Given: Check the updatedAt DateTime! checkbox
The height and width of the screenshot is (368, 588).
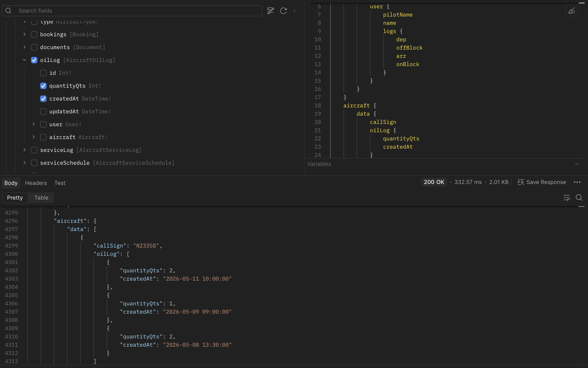Looking at the screenshot, I should (x=43, y=112).
